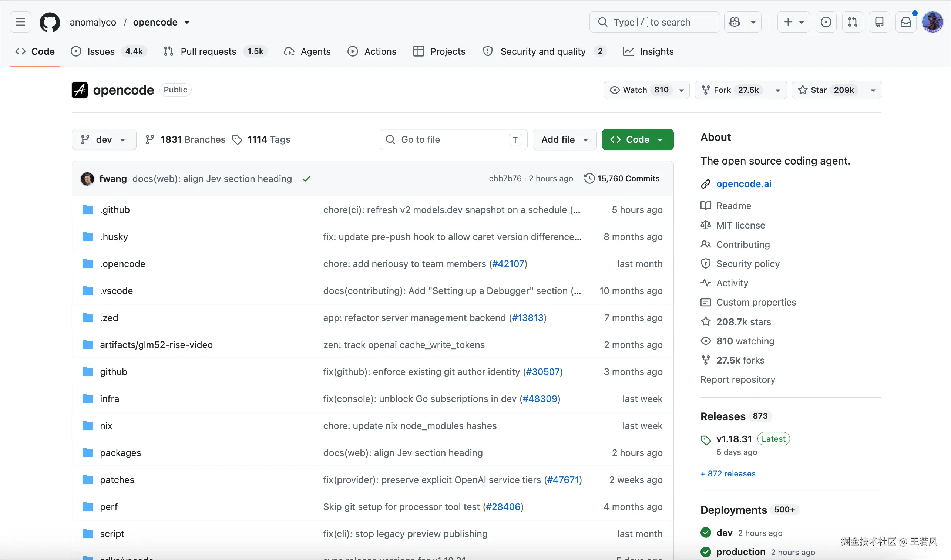
Task: Click the link icon beside opencode.ai
Action: pyautogui.click(x=705, y=184)
